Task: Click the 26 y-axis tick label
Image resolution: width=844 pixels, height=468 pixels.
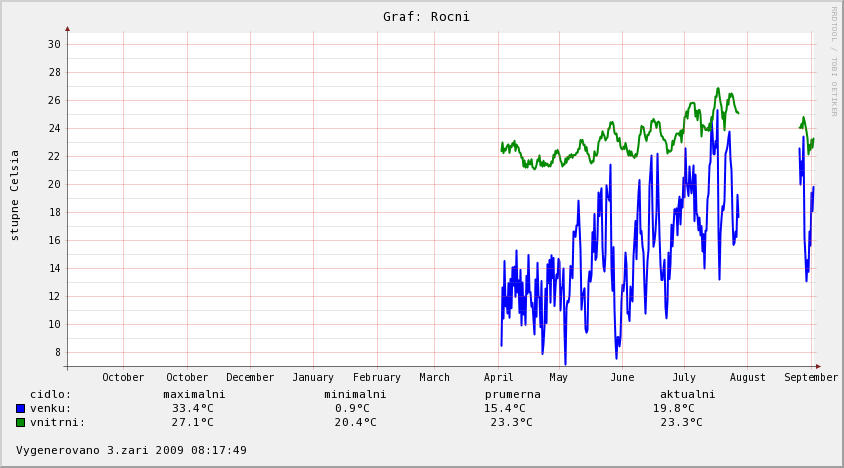Action: click(x=54, y=101)
